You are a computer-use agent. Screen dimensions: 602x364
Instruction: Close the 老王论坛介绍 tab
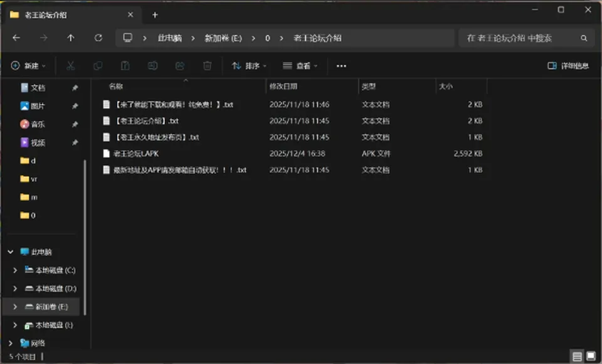(x=130, y=14)
